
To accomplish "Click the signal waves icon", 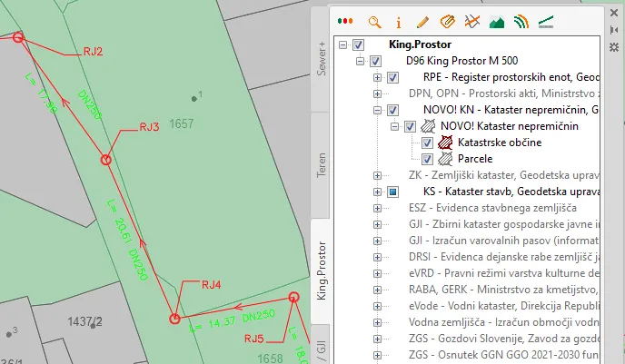I will coord(521,20).
